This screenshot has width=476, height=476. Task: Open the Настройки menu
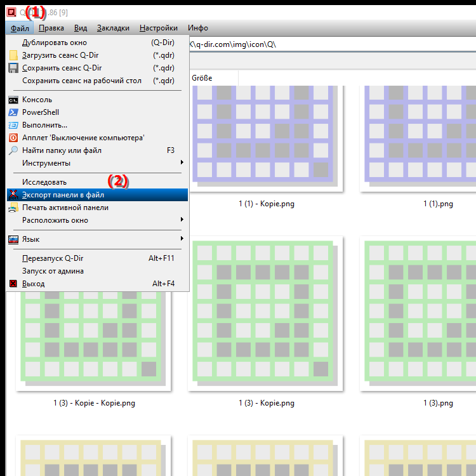[159, 28]
